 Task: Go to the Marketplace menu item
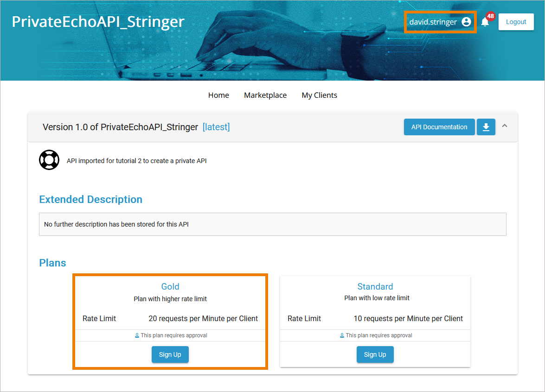(265, 95)
